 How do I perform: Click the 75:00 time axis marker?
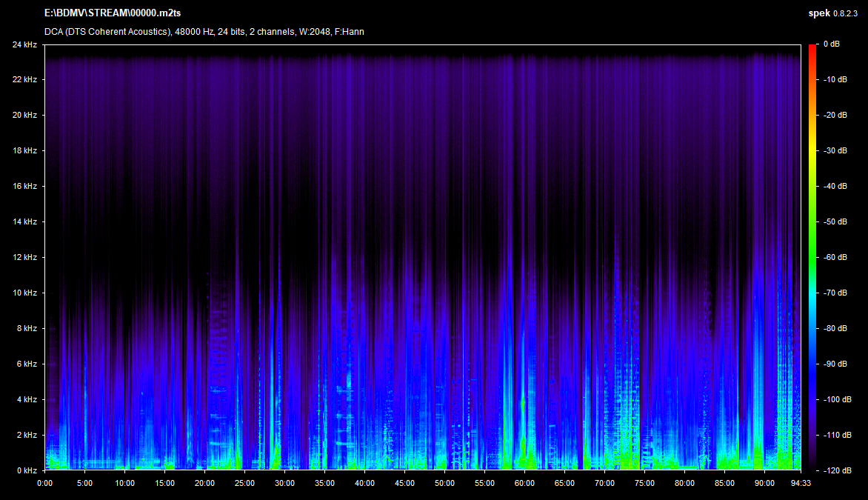coord(644,483)
